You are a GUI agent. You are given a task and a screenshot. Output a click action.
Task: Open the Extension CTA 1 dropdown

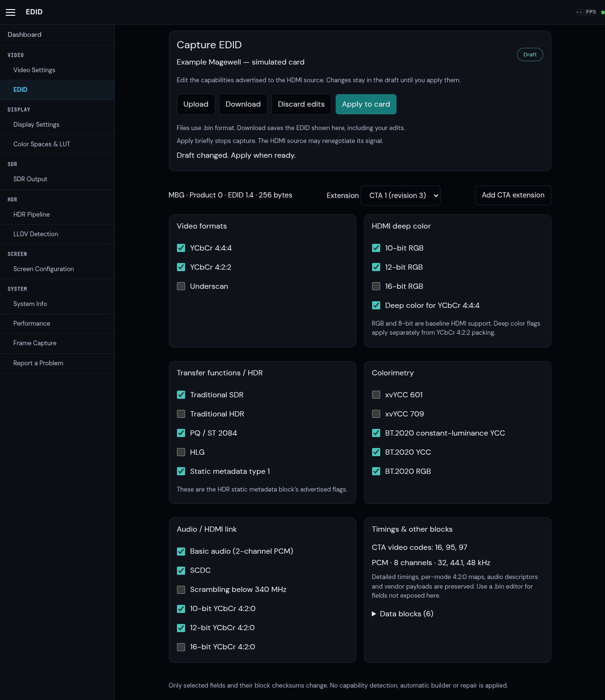[400, 196]
